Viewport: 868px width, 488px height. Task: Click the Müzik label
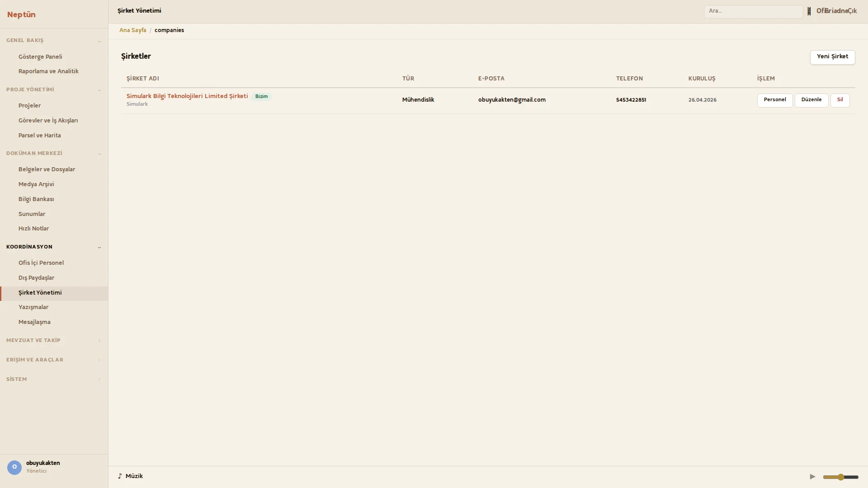pos(134,476)
